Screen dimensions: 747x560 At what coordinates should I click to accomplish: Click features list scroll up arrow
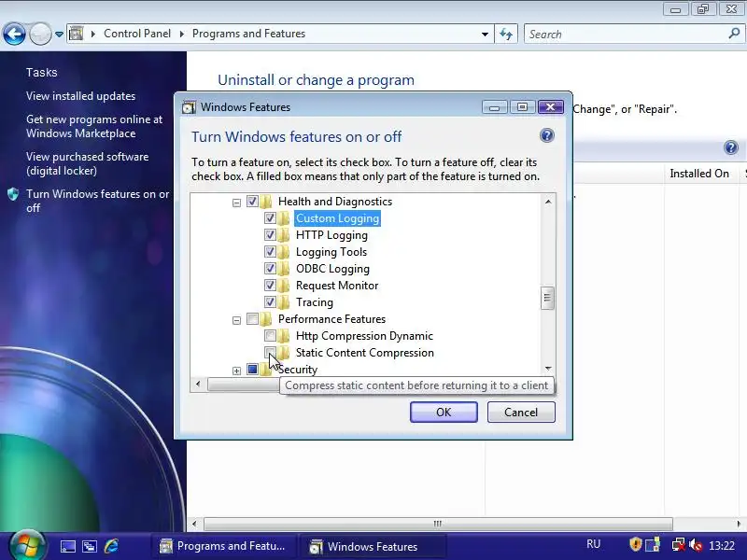tap(548, 202)
